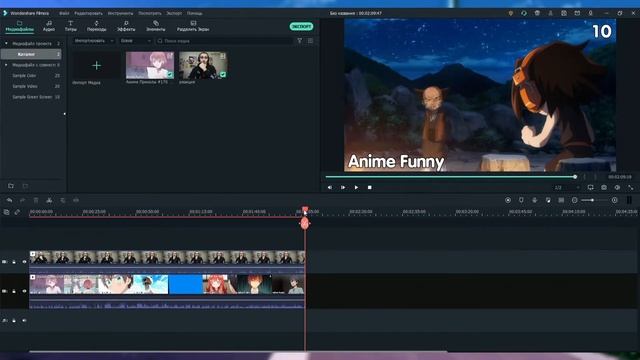Image resolution: width=640 pixels, height=360 pixels.
Task: Click the Импорт Медиа plus tile
Action: pyautogui.click(x=96, y=65)
